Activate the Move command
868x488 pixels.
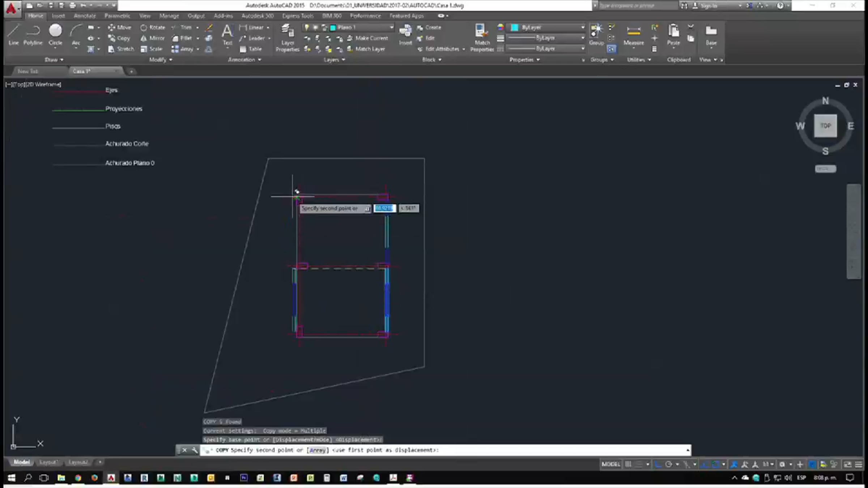click(x=119, y=27)
